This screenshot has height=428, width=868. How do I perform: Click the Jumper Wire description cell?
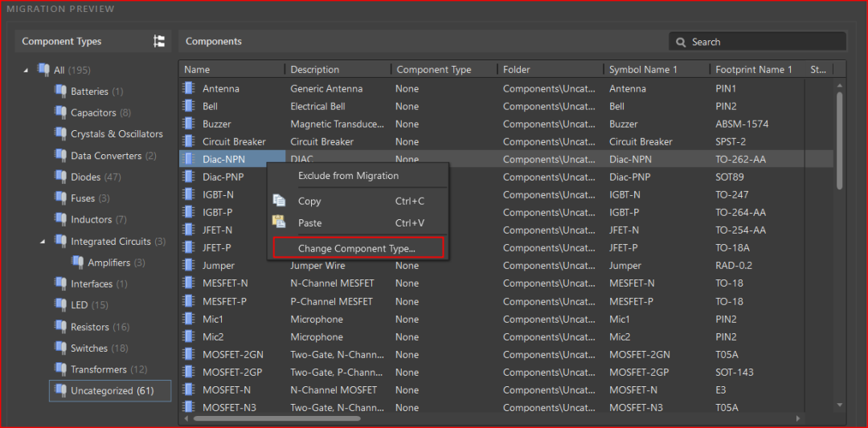[x=317, y=266]
